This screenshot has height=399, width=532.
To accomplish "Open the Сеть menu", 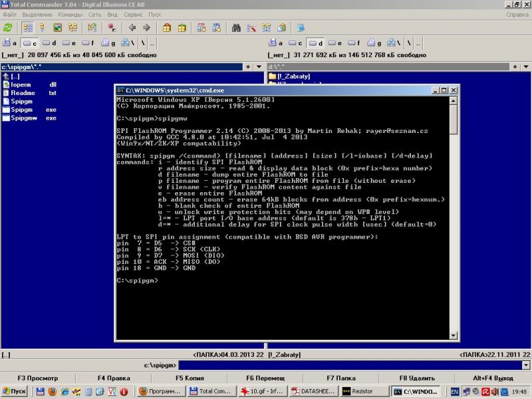I will 95,15.
